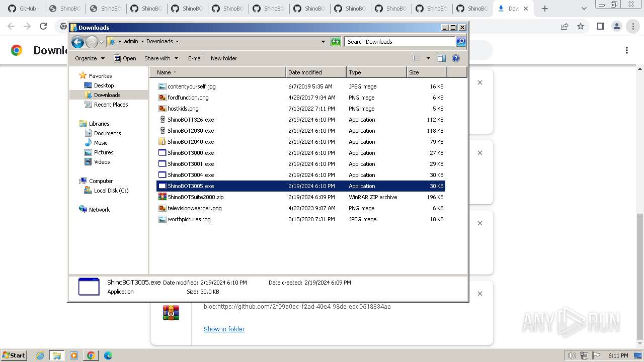This screenshot has width=644, height=362.
Task: Open Chrome side panel icon
Action: click(600, 26)
